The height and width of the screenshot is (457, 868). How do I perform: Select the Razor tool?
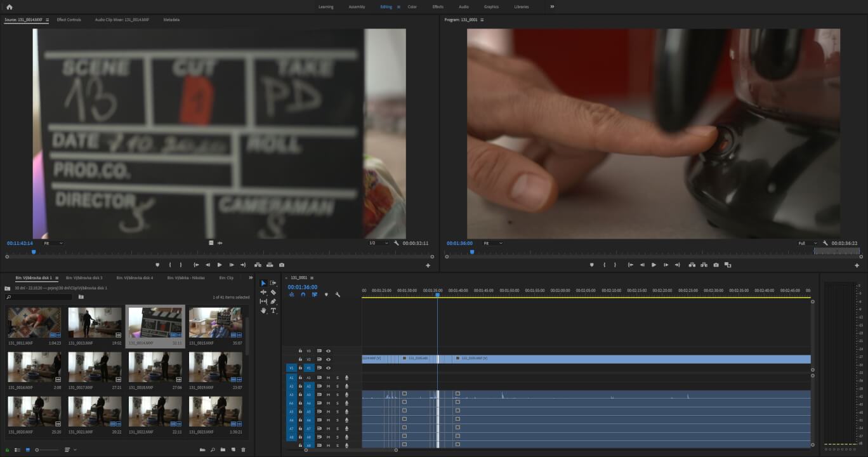coord(273,292)
